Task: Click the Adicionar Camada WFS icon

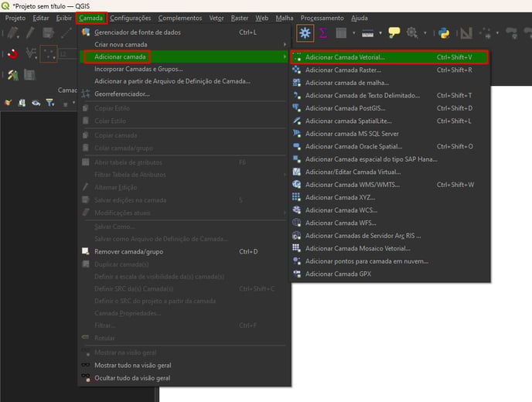Action: 296,223
